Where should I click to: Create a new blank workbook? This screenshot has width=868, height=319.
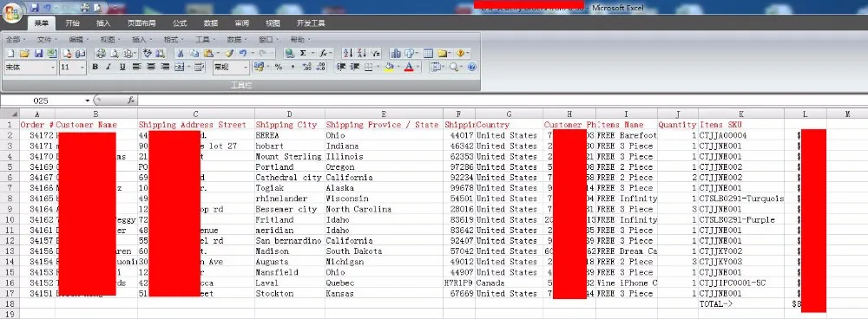coord(10,54)
